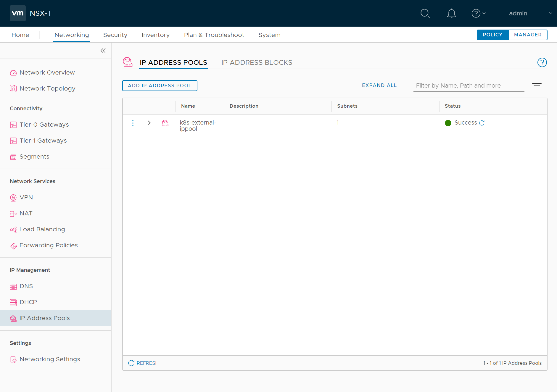The image size is (557, 392).
Task: Open the filter options lines icon
Action: pos(537,85)
